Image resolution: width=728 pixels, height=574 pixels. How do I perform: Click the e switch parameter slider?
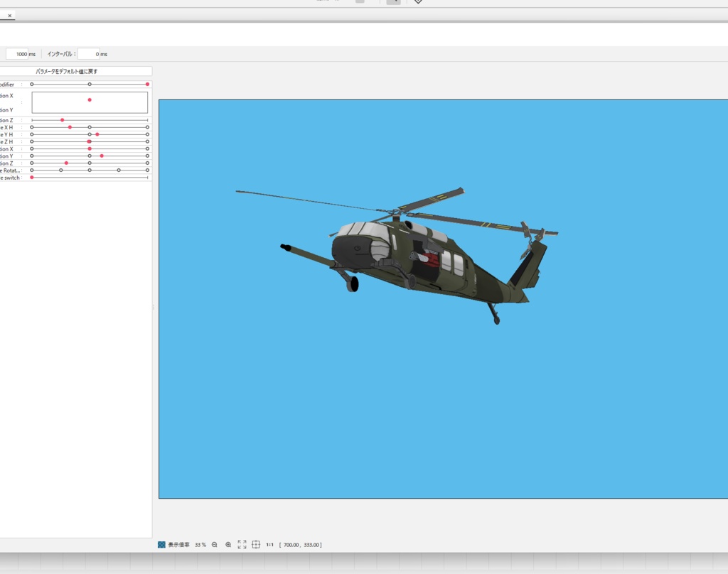tap(90, 178)
